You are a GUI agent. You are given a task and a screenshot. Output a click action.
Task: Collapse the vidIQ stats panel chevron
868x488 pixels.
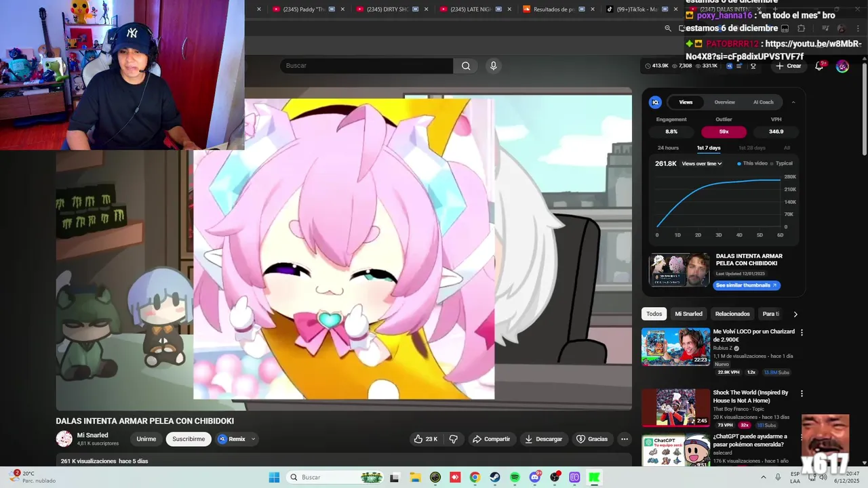pos(793,102)
